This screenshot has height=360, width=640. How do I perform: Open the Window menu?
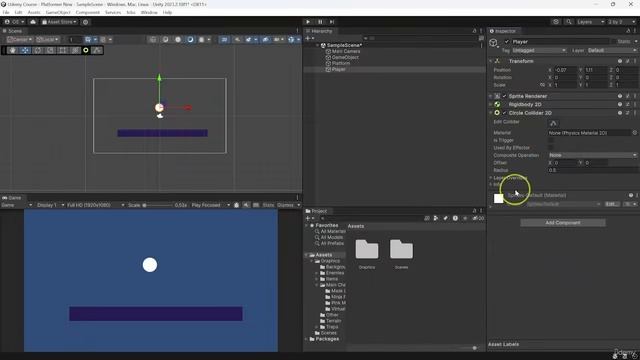[x=149, y=13]
